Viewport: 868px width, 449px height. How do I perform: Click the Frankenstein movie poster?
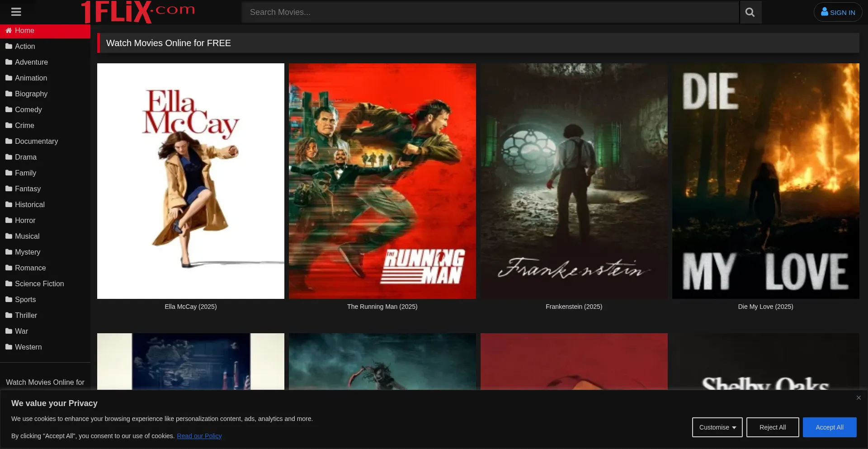point(574,181)
